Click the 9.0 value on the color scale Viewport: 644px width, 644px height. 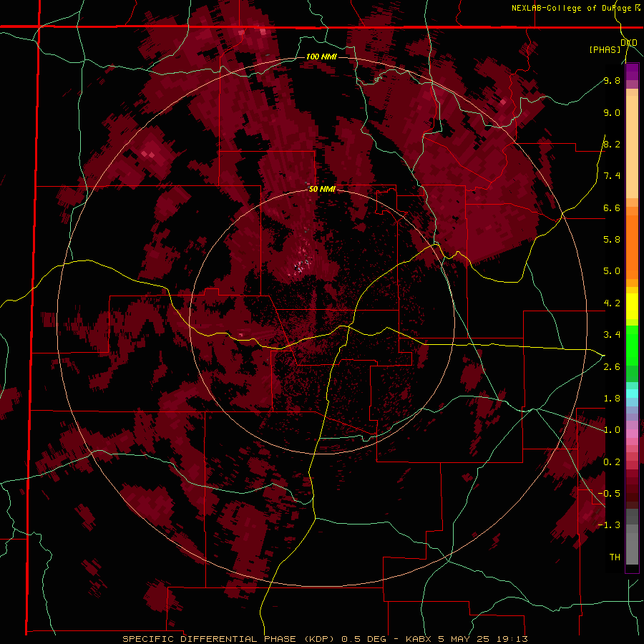click(612, 112)
